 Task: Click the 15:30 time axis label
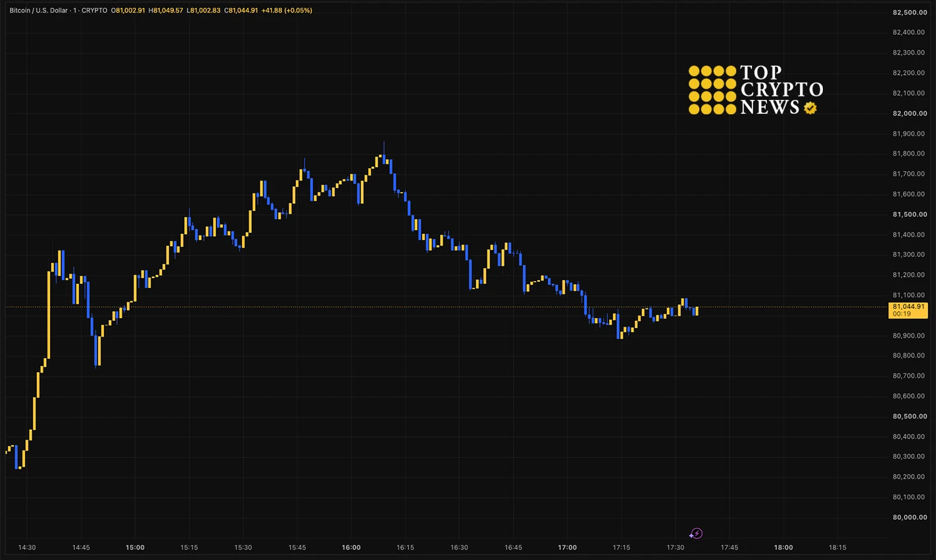[x=243, y=548]
